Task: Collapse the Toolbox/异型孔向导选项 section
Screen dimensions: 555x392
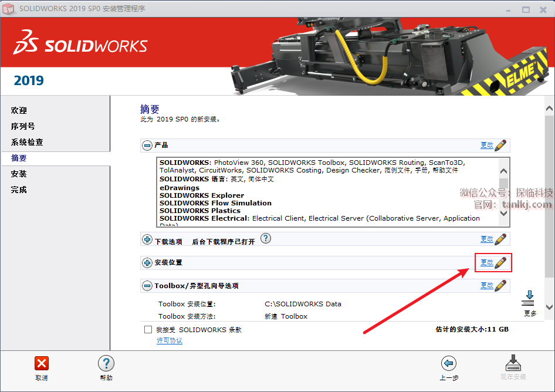Action: click(x=147, y=286)
